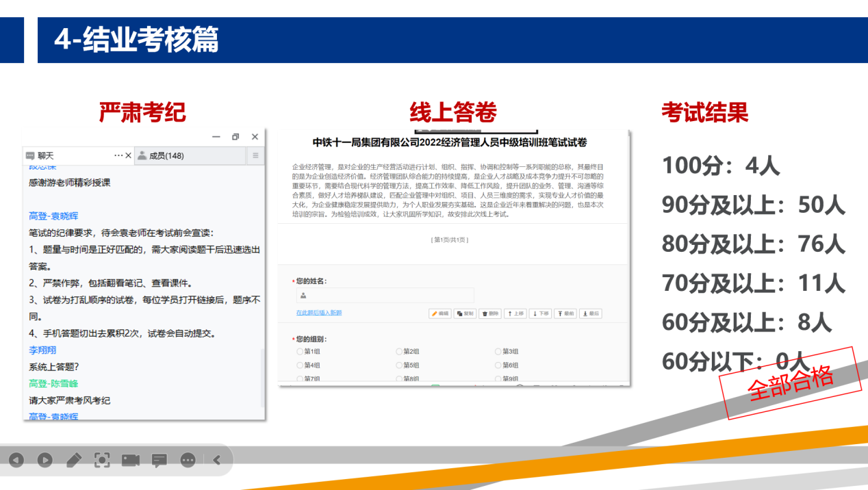The width and height of the screenshot is (868, 490).
Task: Open the hamburger menu in chat panel
Action: pos(255,155)
